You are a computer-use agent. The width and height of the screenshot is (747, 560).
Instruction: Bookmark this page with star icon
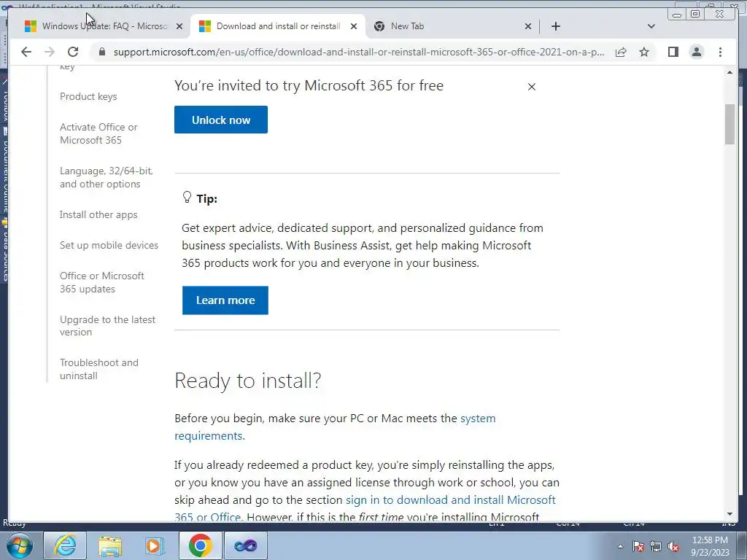tap(644, 52)
